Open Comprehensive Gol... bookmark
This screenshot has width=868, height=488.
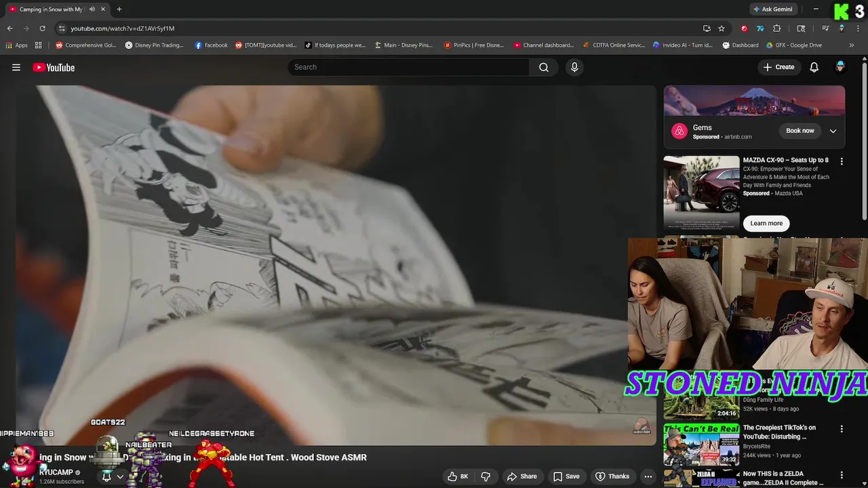[x=86, y=45]
